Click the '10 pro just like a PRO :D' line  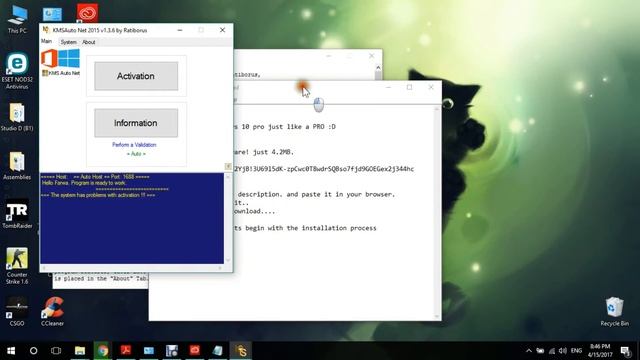289,127
